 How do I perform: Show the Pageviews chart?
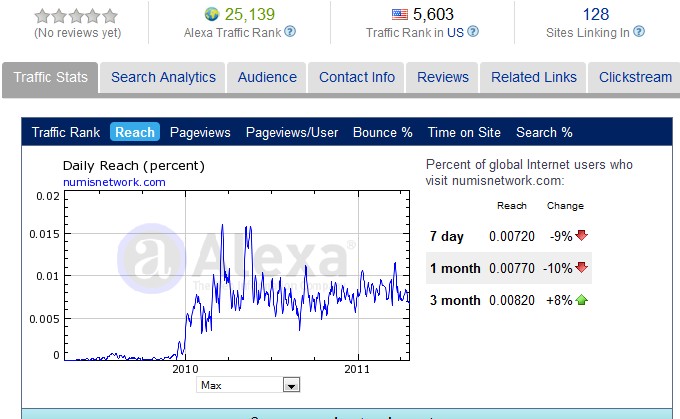point(200,132)
